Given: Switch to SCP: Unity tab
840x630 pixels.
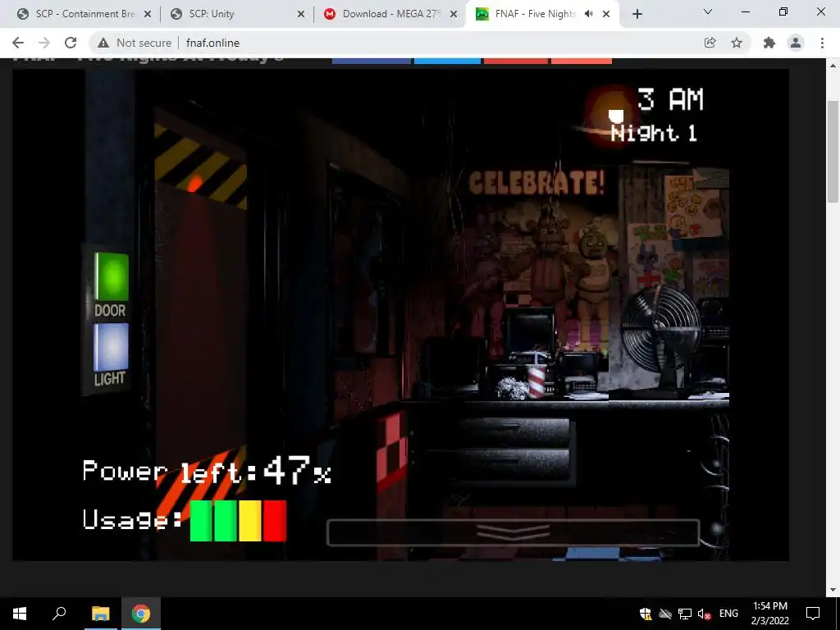Looking at the screenshot, I should click(x=237, y=14).
